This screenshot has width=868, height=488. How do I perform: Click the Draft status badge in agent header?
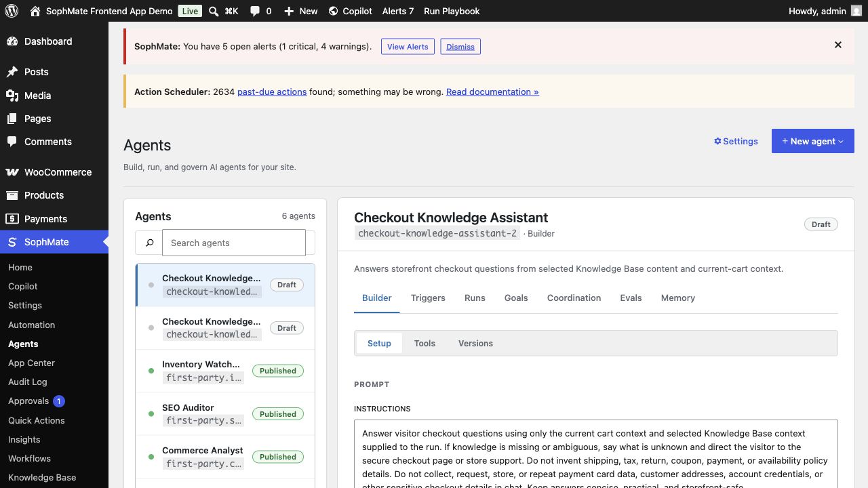821,224
